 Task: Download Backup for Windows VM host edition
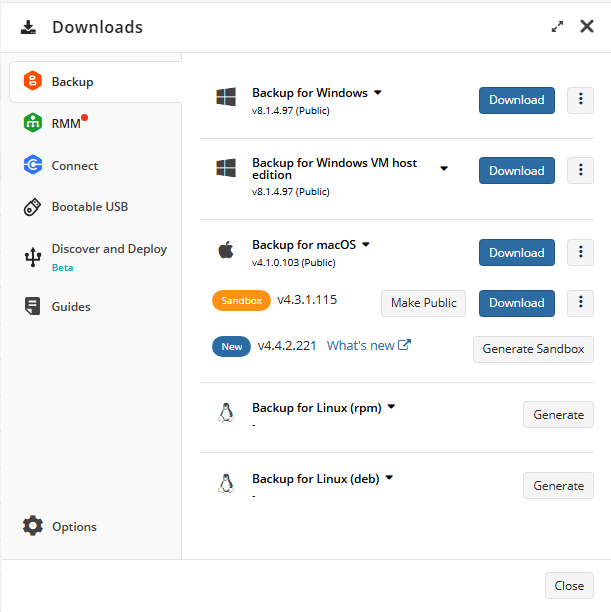tap(516, 170)
